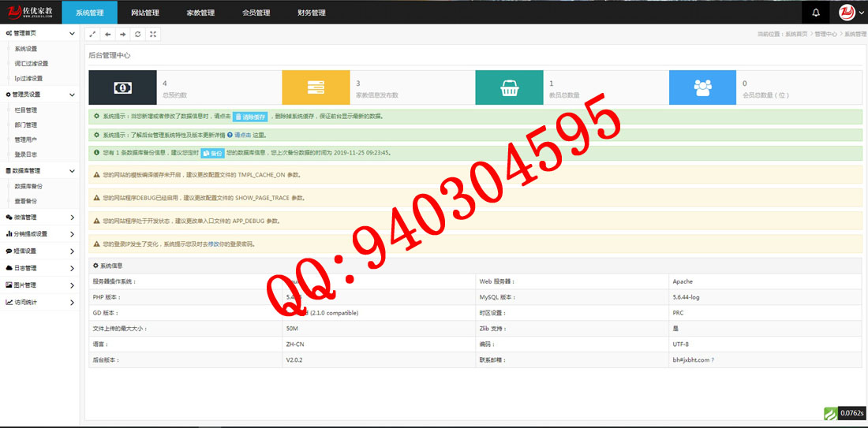Open the 财务管理 top tab
Screen dimensions: 868x428
(x=311, y=13)
